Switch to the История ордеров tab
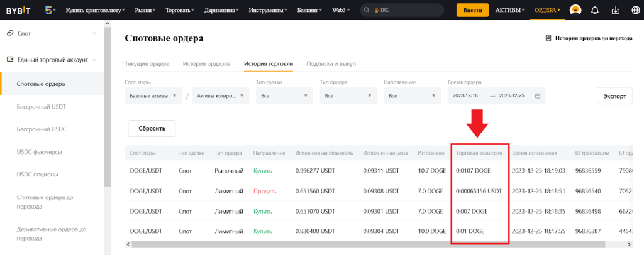 click(x=206, y=64)
